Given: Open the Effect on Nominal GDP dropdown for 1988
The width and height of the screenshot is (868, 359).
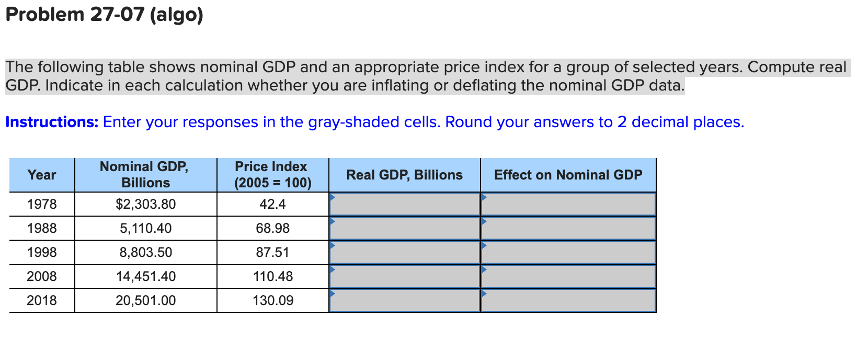Looking at the screenshot, I should (x=568, y=228).
